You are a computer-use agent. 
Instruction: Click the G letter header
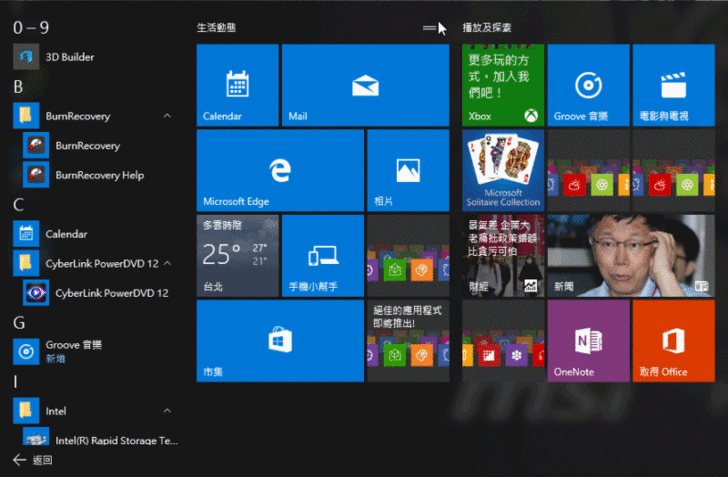click(19, 323)
